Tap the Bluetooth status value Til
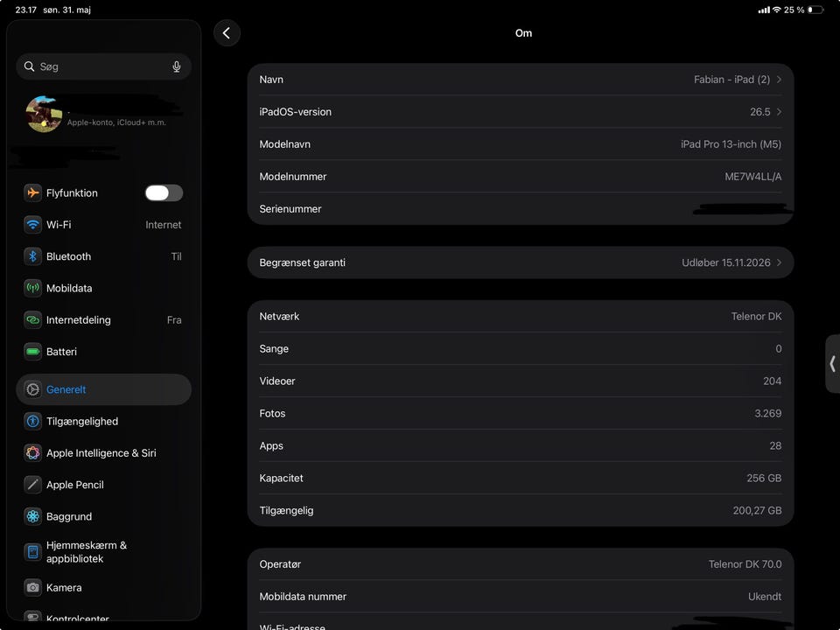 click(176, 256)
